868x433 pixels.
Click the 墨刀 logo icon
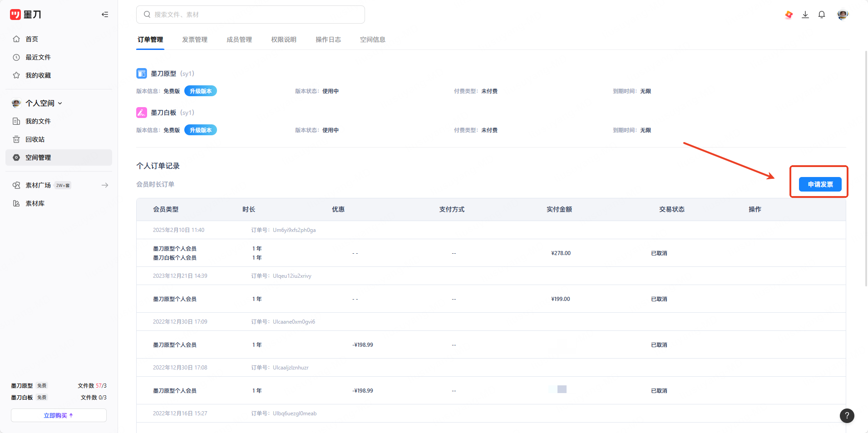pyautogui.click(x=15, y=15)
